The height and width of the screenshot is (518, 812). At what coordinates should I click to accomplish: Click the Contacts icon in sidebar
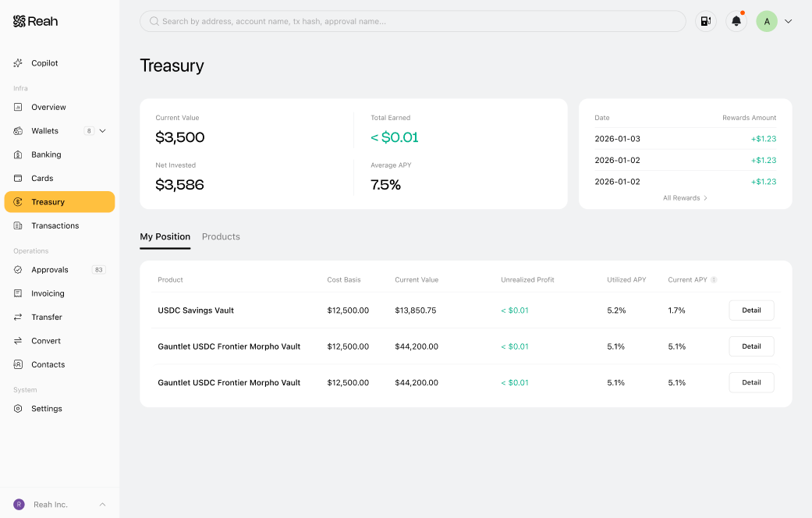click(18, 364)
